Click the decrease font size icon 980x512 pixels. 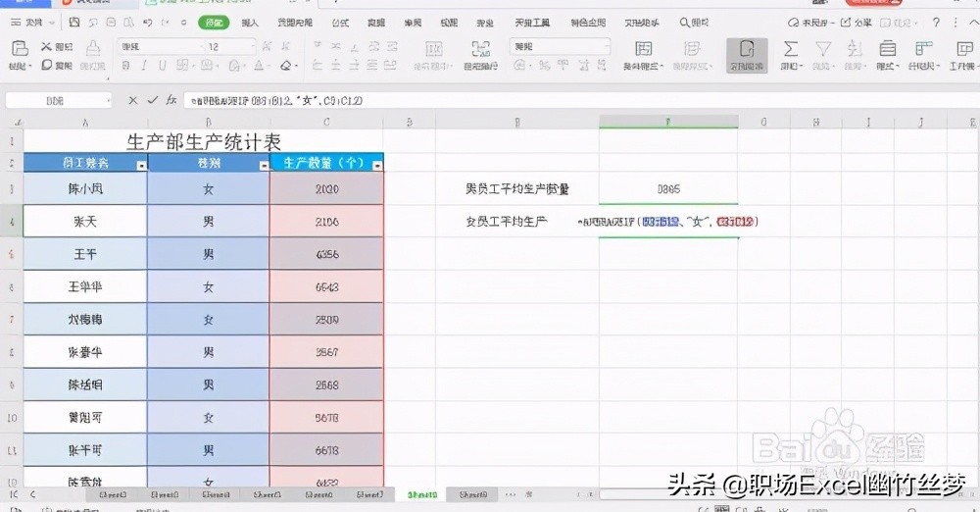(x=285, y=46)
